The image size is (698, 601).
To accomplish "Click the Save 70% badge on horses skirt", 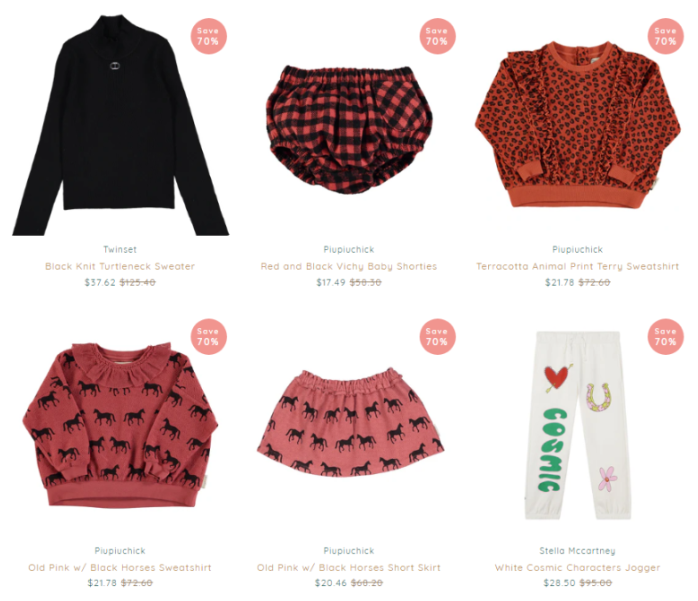I will tap(437, 337).
